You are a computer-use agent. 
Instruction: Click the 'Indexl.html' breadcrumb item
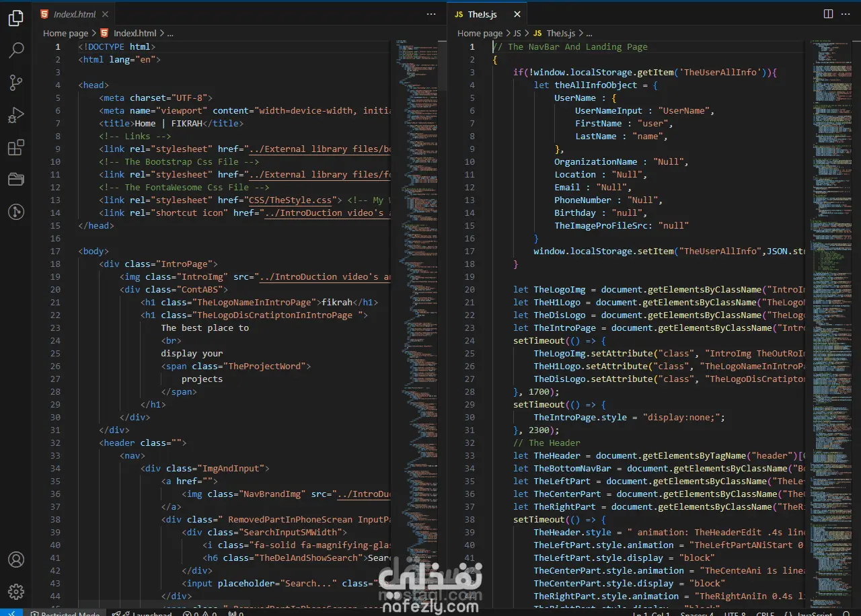pyautogui.click(x=135, y=33)
